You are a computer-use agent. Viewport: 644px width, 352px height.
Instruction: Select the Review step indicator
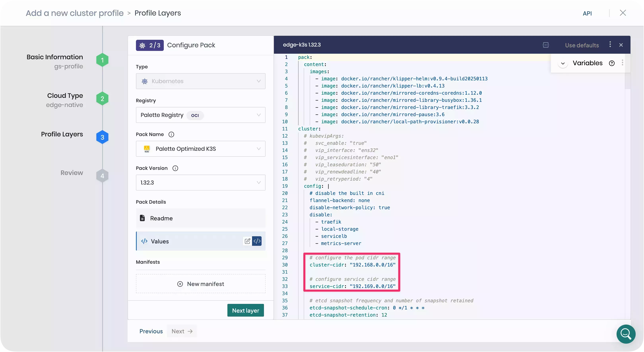coord(102,175)
